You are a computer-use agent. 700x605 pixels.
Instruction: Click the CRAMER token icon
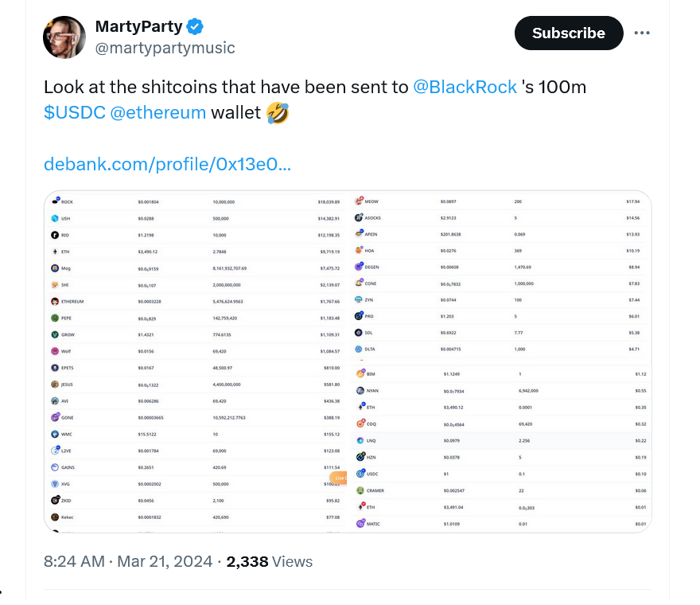360,490
